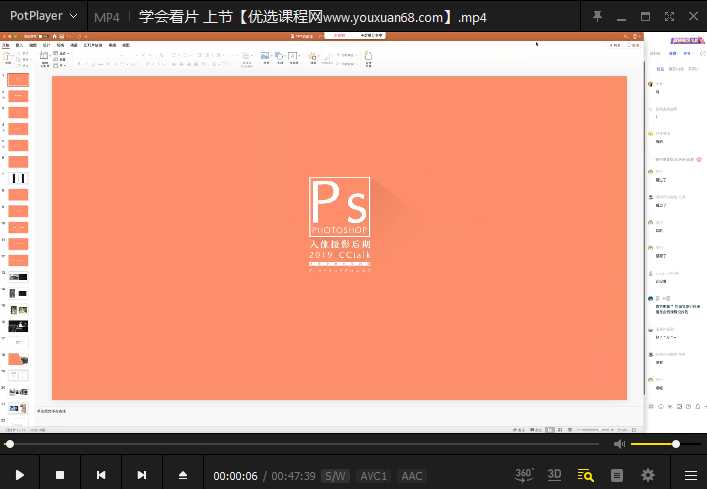This screenshot has width=707, height=489.
Task: Click the eject/open file icon
Action: coord(182,475)
